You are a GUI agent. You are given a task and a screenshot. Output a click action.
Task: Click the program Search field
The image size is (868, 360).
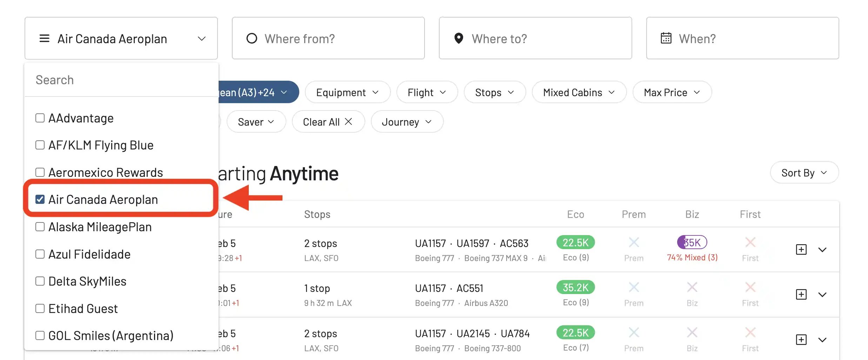(121, 80)
